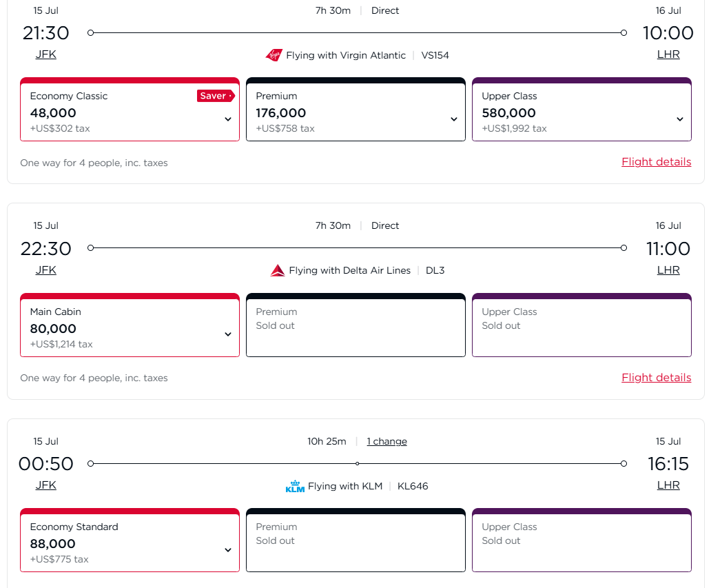The height and width of the screenshot is (588, 711).
Task: Click LHR airport link on Delta flight
Action: point(668,270)
